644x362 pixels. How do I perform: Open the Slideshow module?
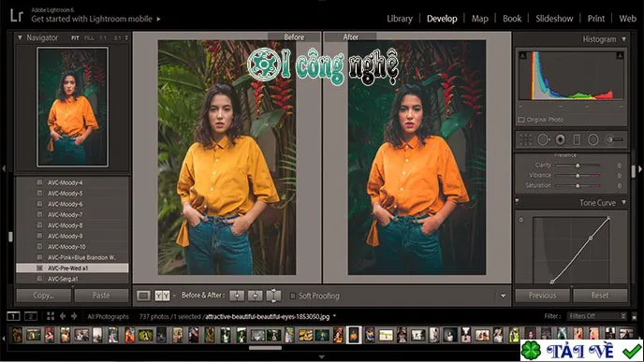point(554,19)
